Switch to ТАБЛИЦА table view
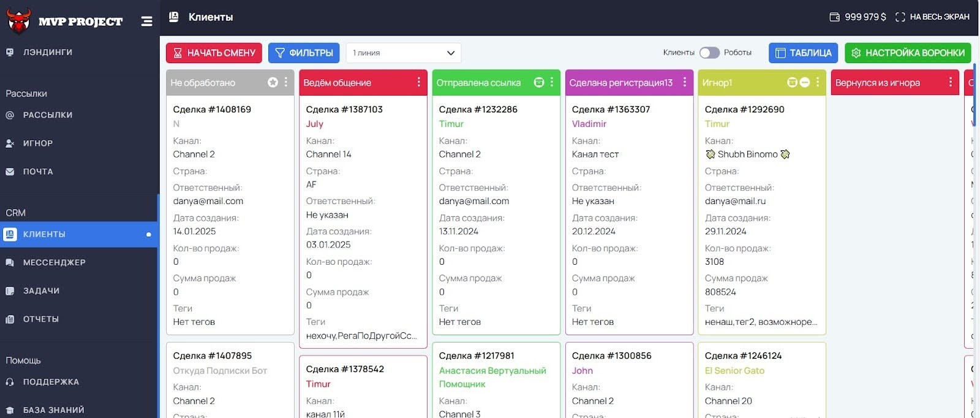This screenshot has width=980, height=418. point(804,53)
